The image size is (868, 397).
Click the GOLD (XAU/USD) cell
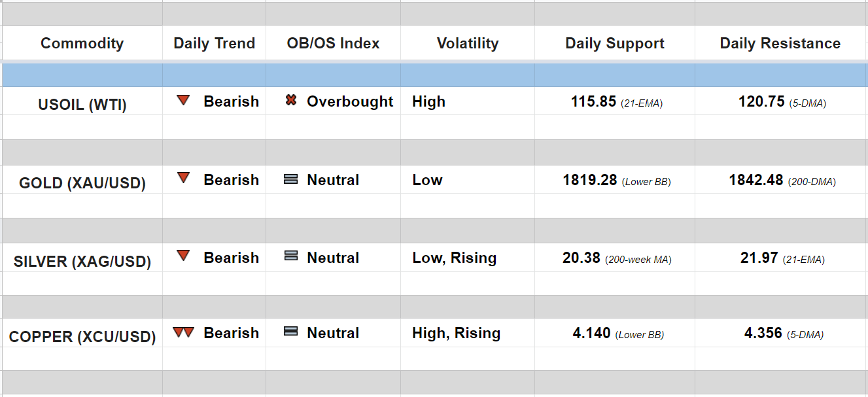point(82,183)
